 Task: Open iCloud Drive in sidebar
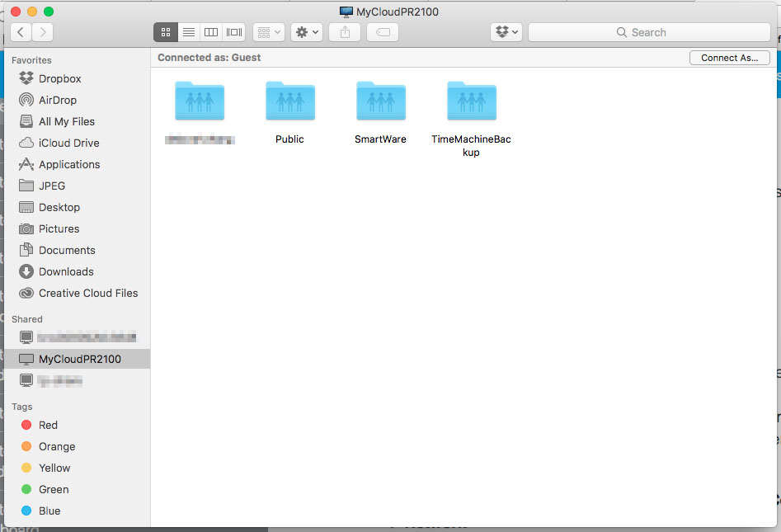point(77,143)
